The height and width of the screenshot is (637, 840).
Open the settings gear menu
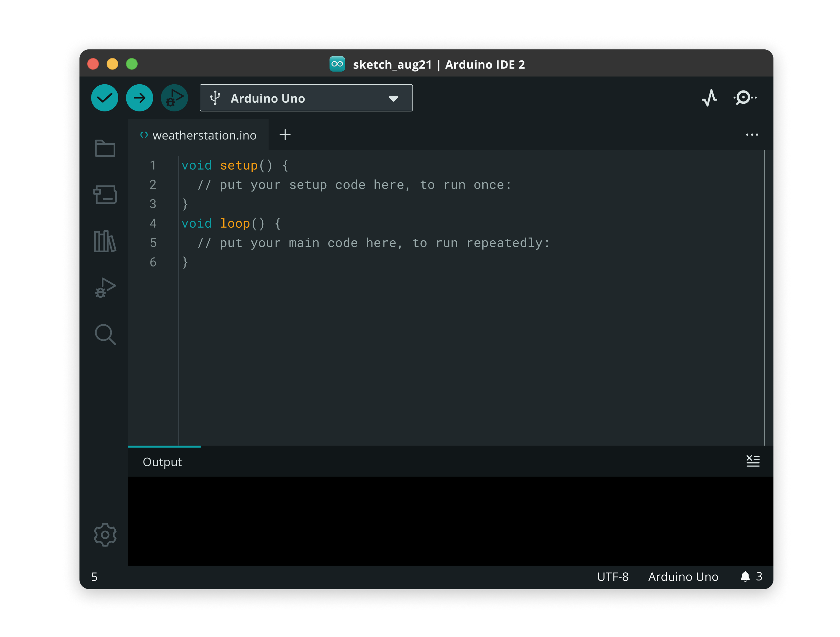(x=105, y=535)
